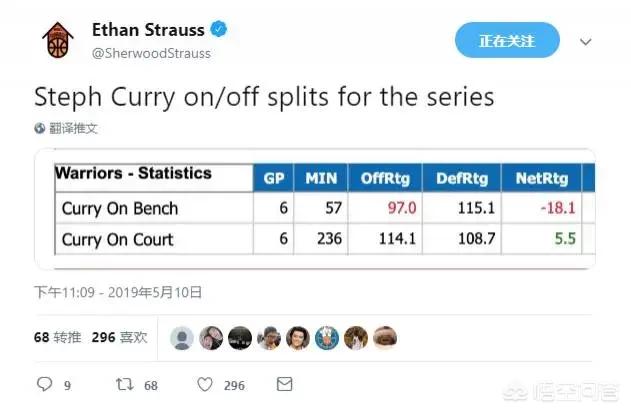Screen dimensions: 631x413
Task: Open the last liker avatar in row
Action: pos(385,338)
